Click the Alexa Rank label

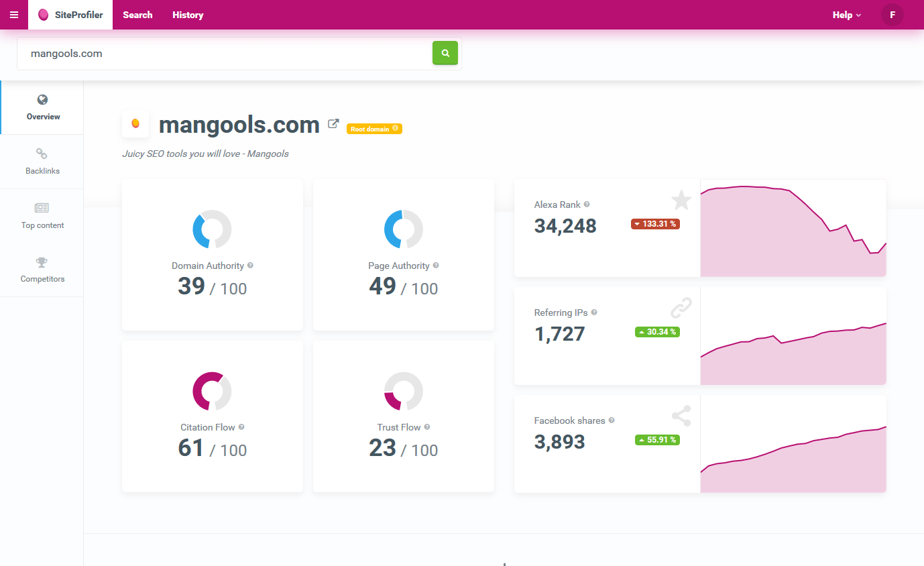pyautogui.click(x=557, y=205)
